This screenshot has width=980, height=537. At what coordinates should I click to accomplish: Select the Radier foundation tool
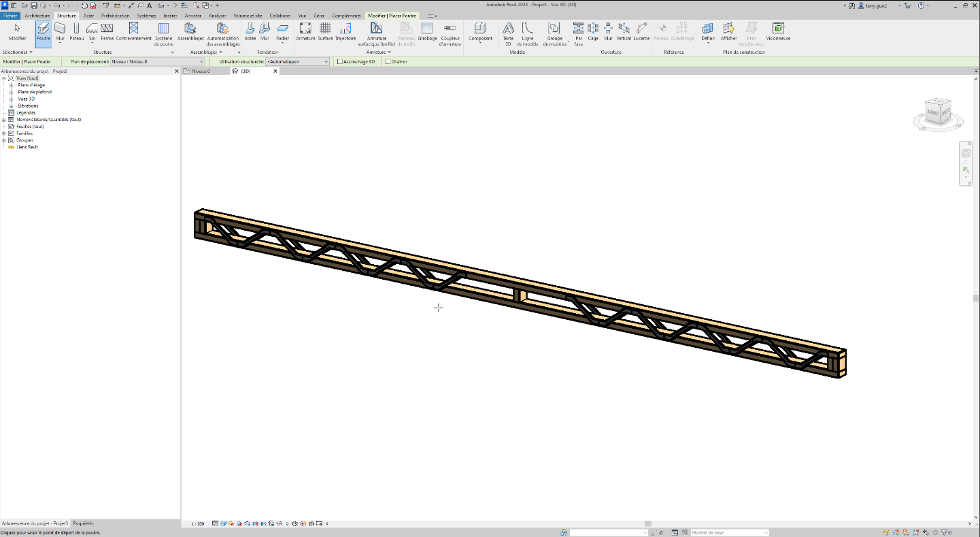pos(283,31)
